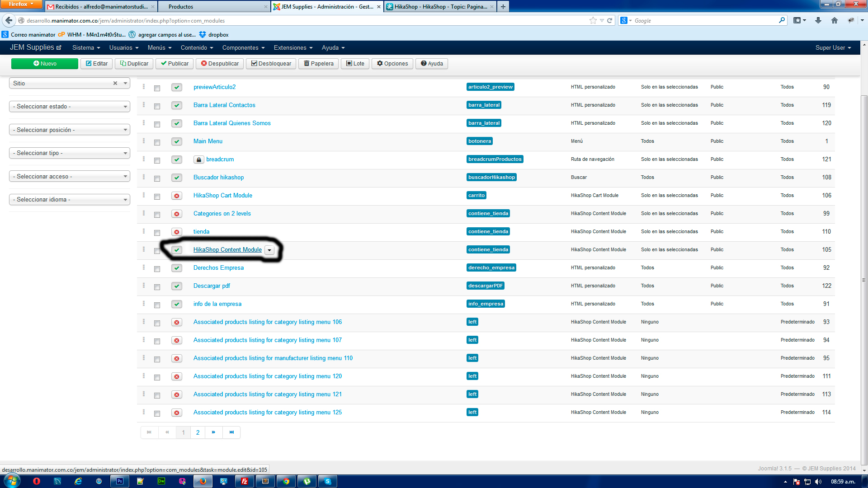
Task: Open the Seleccionar estado dropdown
Action: point(70,107)
